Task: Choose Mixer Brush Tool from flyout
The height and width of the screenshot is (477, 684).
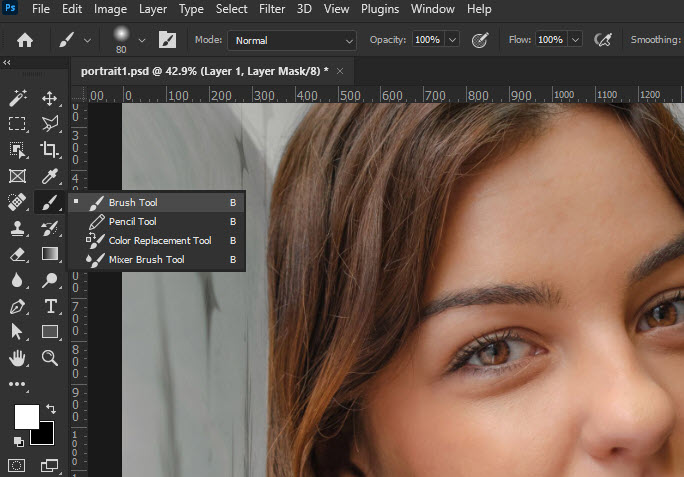Action: coord(157,260)
